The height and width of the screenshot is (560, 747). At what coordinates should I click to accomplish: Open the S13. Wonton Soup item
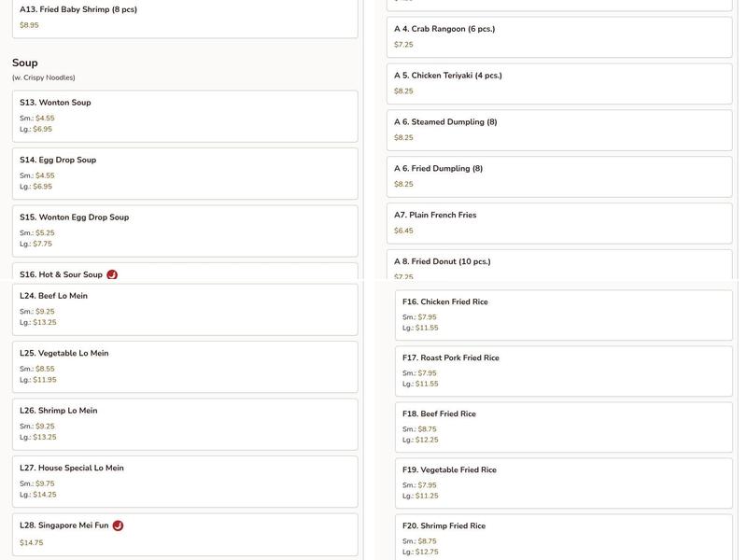coord(185,116)
